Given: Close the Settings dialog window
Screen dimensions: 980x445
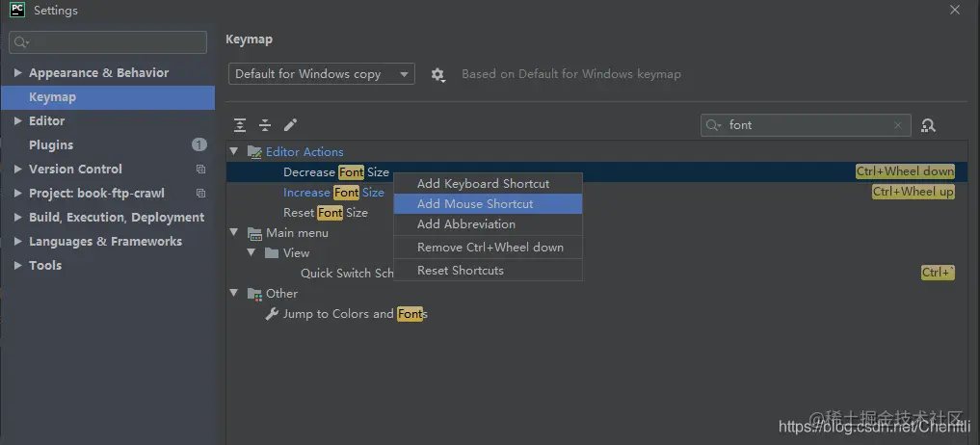Looking at the screenshot, I should click(x=955, y=10).
